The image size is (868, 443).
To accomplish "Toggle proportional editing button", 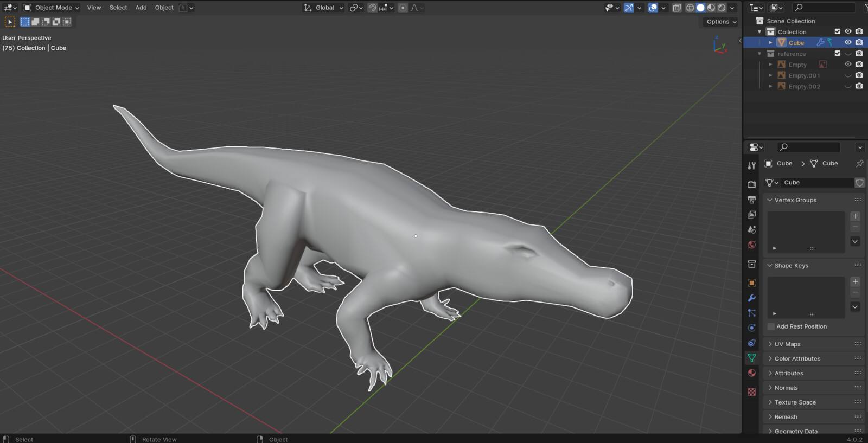I will coord(403,8).
